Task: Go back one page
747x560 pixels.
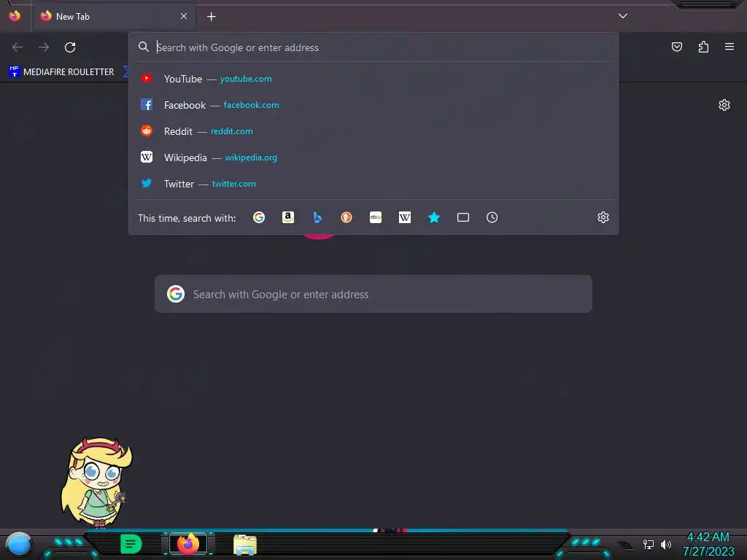Action: [x=18, y=47]
